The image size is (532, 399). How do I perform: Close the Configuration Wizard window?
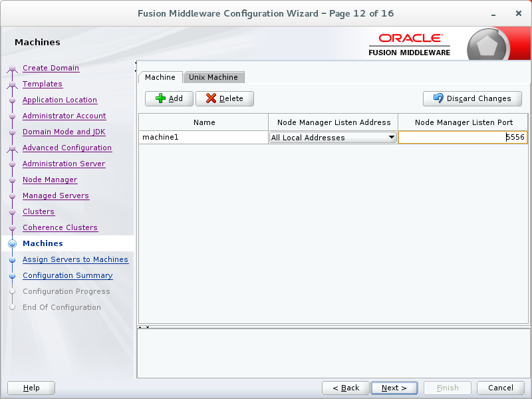point(519,13)
